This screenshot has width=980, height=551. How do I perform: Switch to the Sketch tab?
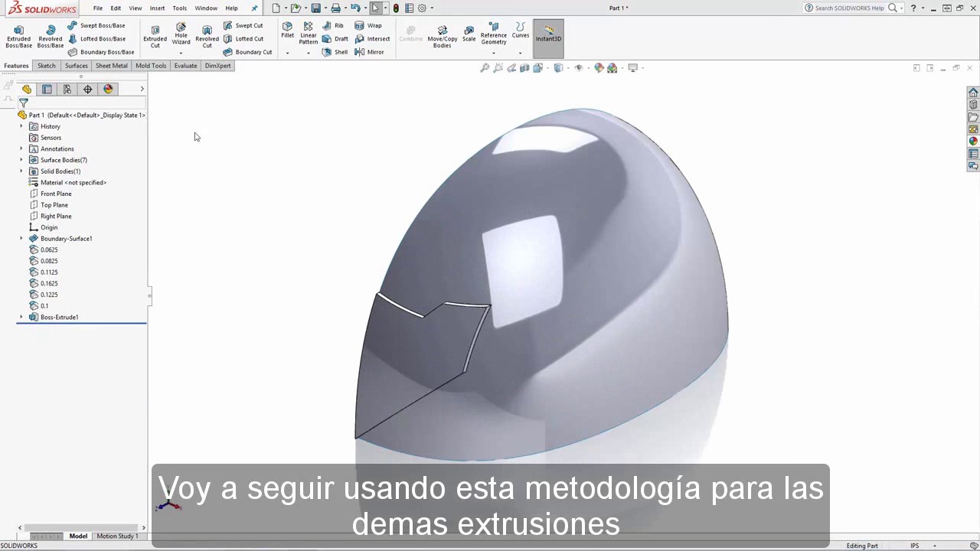47,66
